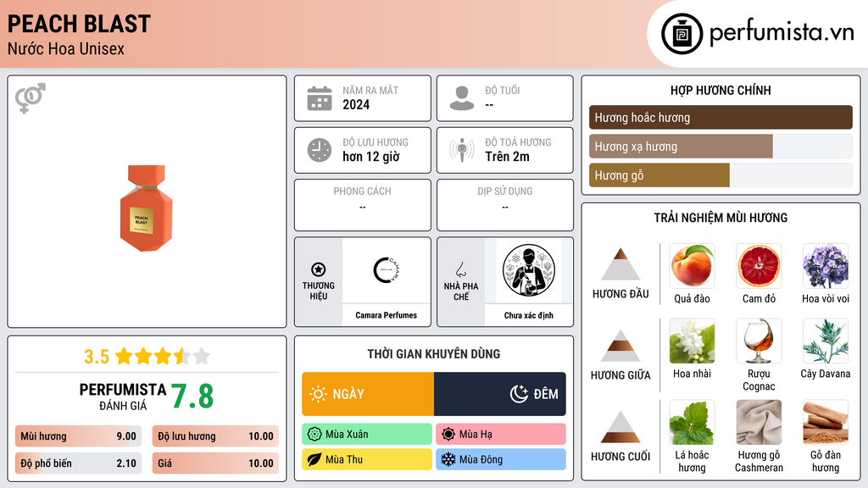Image resolution: width=868 pixels, height=488 pixels.
Task: Select the Hoa vòi voi flower image
Action: [826, 265]
